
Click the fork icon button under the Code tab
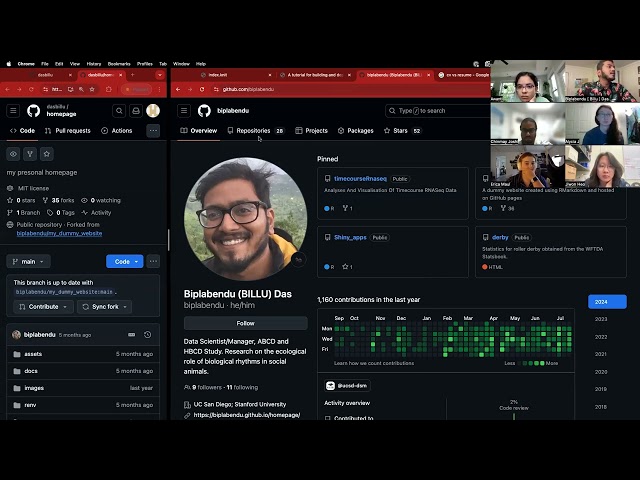(x=30, y=154)
